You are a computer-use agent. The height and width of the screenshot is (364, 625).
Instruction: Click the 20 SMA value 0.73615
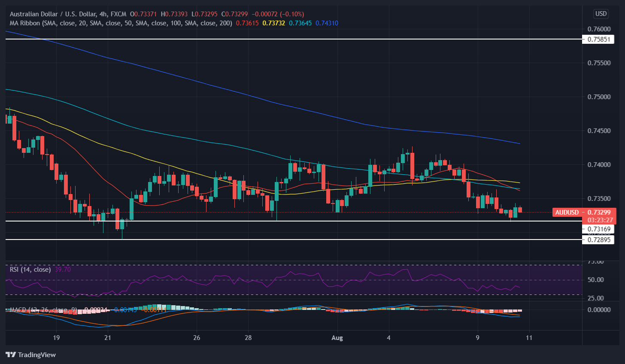click(x=248, y=23)
